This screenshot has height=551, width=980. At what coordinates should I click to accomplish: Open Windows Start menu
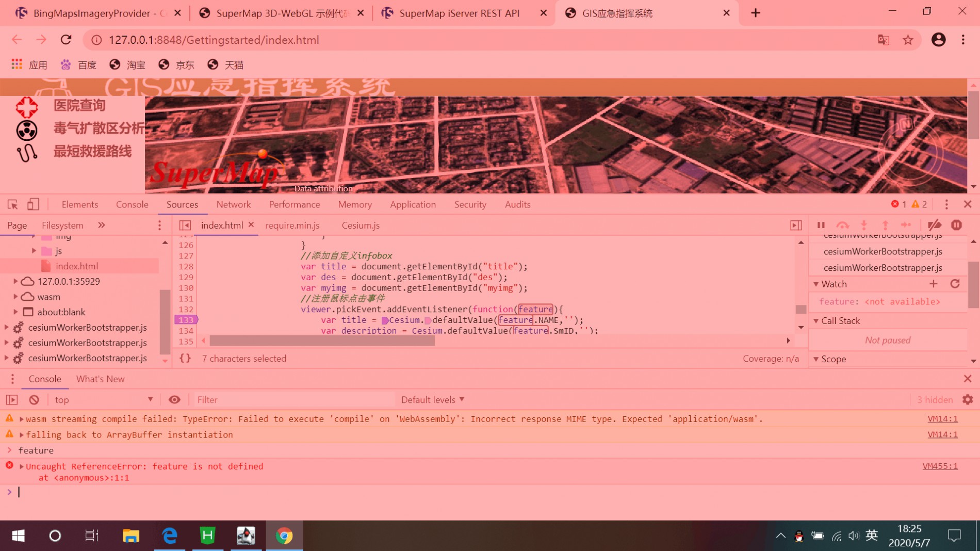click(18, 536)
